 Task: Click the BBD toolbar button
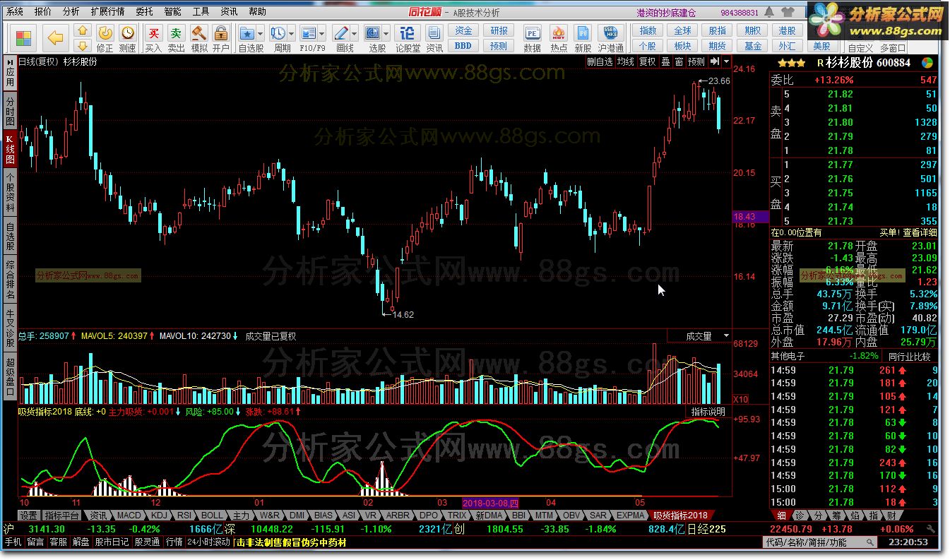[463, 46]
